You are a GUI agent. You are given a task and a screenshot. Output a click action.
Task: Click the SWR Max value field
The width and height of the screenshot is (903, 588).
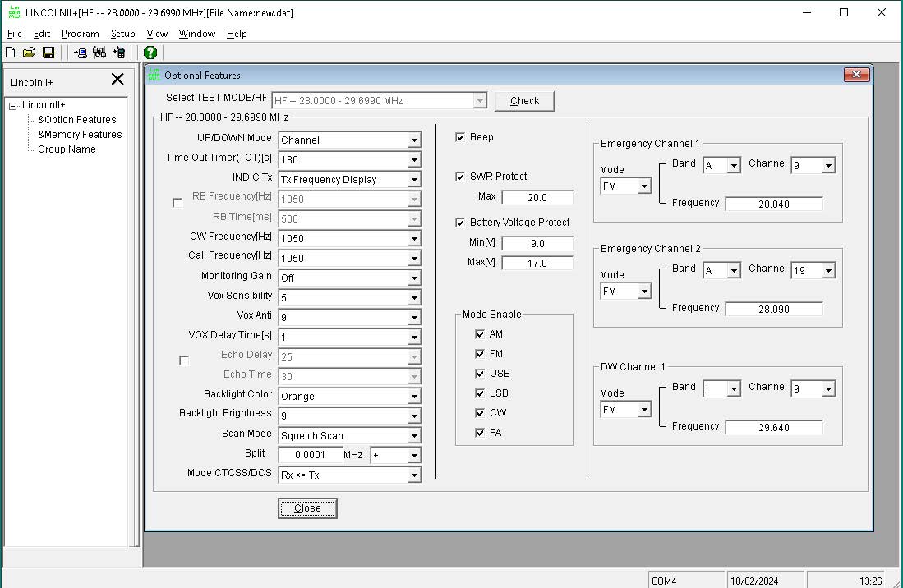[x=537, y=197]
